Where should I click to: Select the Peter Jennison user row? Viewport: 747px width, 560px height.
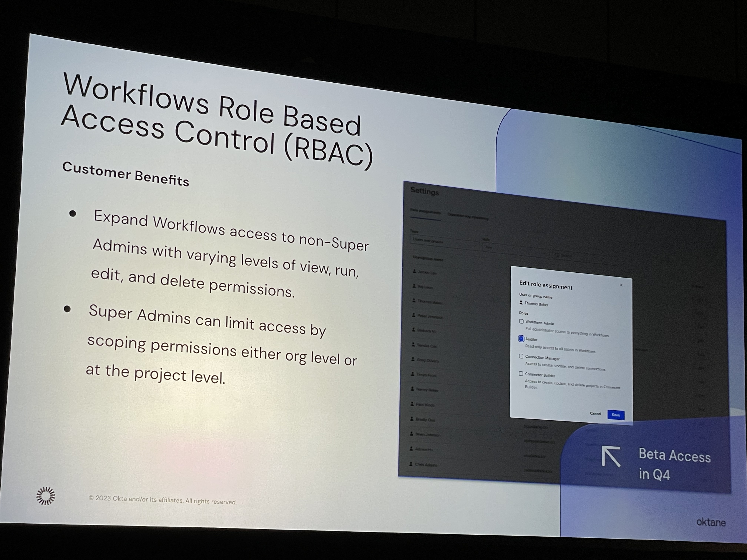430,316
